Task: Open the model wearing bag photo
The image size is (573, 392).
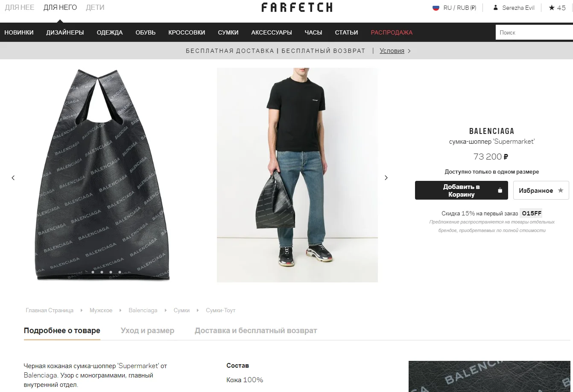Action: (x=297, y=175)
